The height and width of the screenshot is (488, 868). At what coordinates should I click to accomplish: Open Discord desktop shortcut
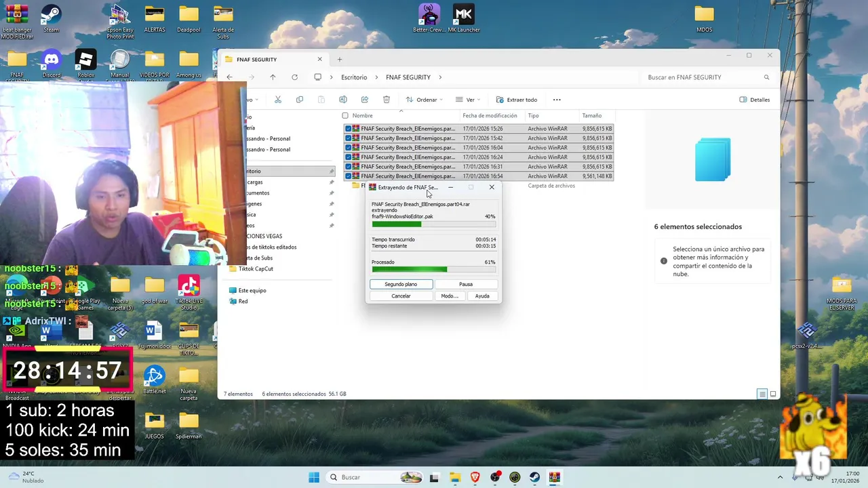coord(52,64)
